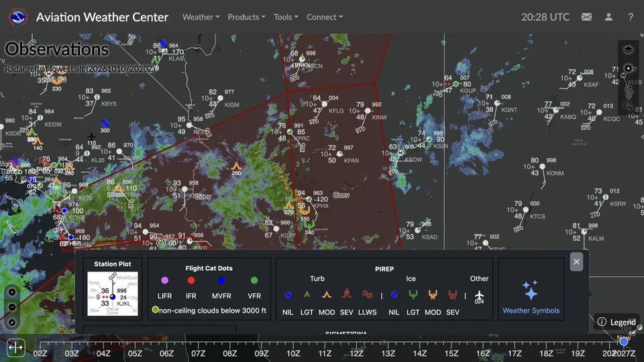Open the Connect dropdown menu
The image size is (644, 362).
coord(325,17)
